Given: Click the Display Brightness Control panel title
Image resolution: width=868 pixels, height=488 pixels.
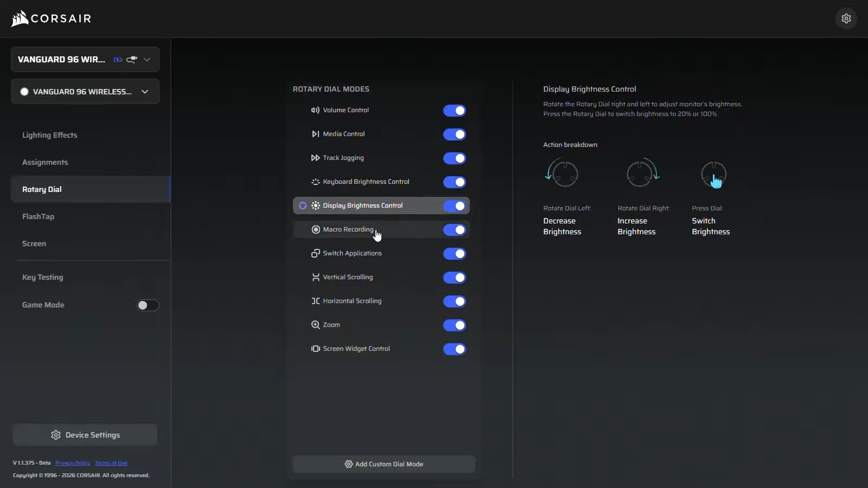Looking at the screenshot, I should (x=590, y=89).
